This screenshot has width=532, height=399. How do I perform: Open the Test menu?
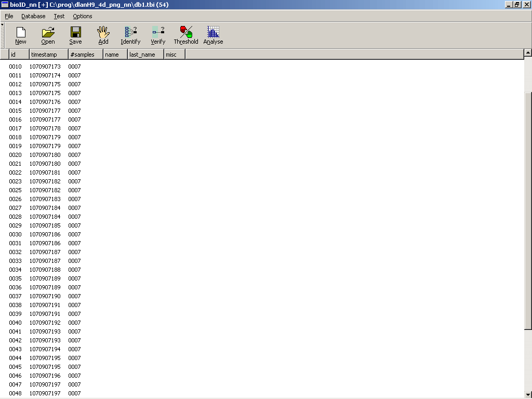(59, 16)
